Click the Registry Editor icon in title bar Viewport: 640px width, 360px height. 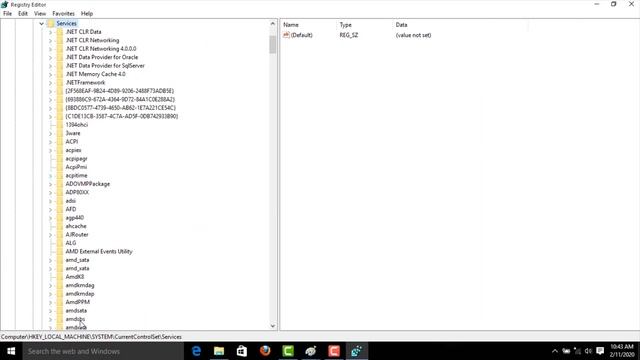[x=4, y=4]
